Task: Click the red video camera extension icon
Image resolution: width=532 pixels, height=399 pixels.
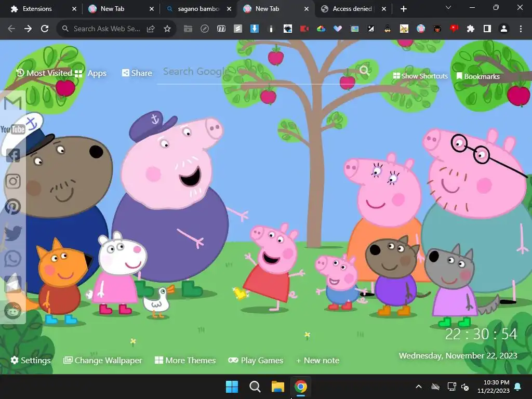Action: [x=304, y=29]
